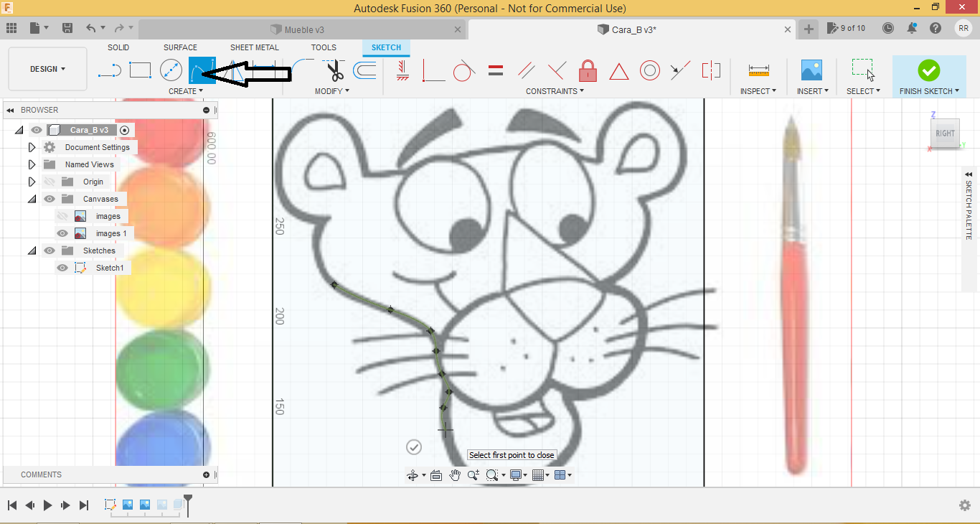Toggle visibility of Sketches folder
Viewport: 980px width, 524px height.
(49, 251)
